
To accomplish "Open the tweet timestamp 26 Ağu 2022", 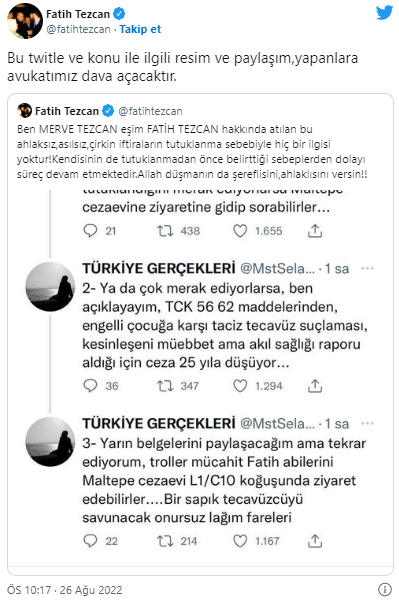I will point(65,590).
